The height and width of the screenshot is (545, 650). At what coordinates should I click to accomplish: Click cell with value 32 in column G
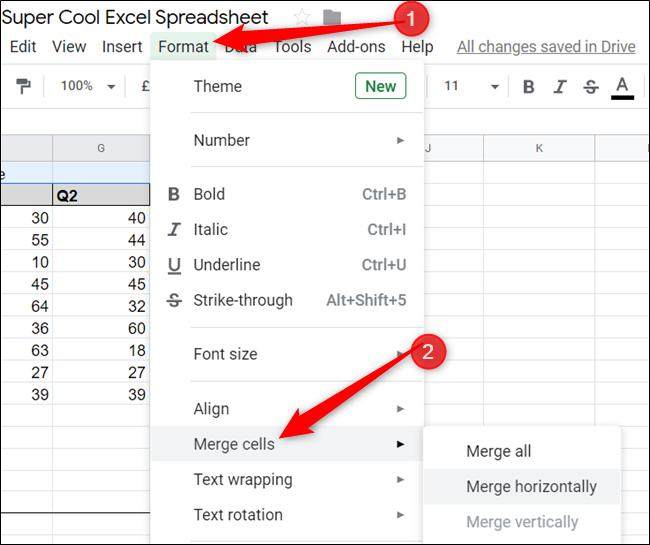pos(101,306)
